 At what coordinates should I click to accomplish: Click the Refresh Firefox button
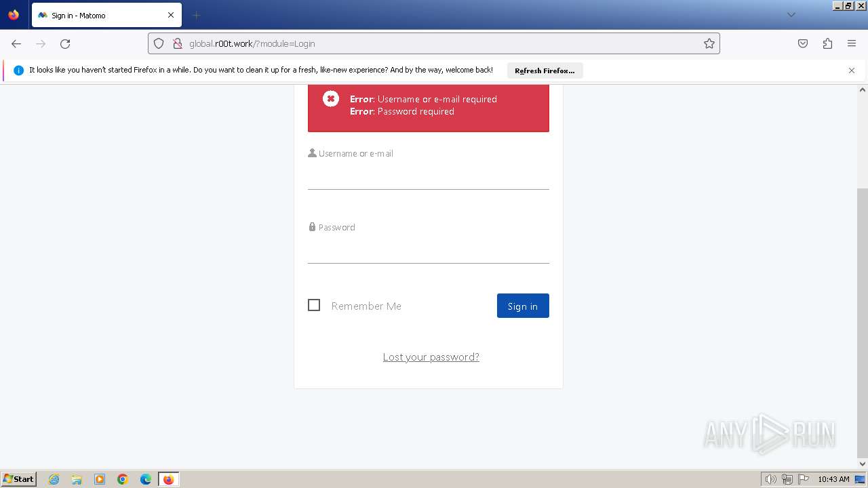tap(545, 70)
